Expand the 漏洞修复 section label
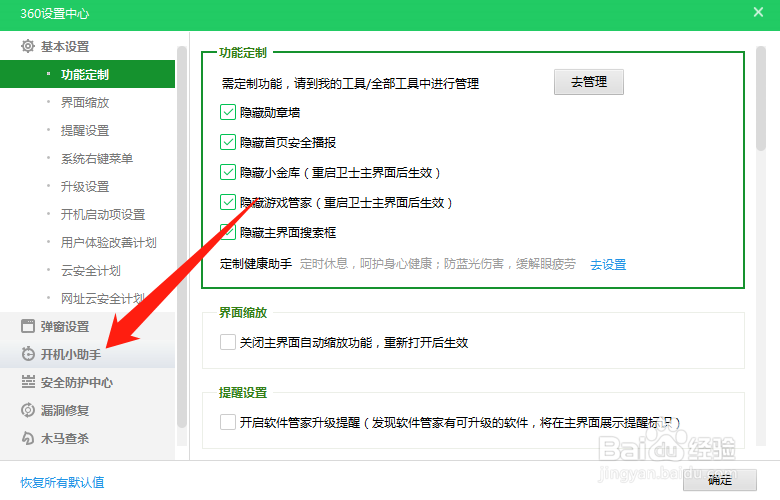Viewport: 780px width, 500px height. pyautogui.click(x=65, y=410)
